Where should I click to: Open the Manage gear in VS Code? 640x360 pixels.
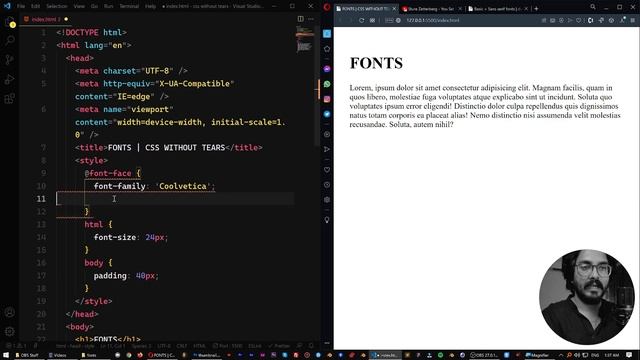click(10, 331)
